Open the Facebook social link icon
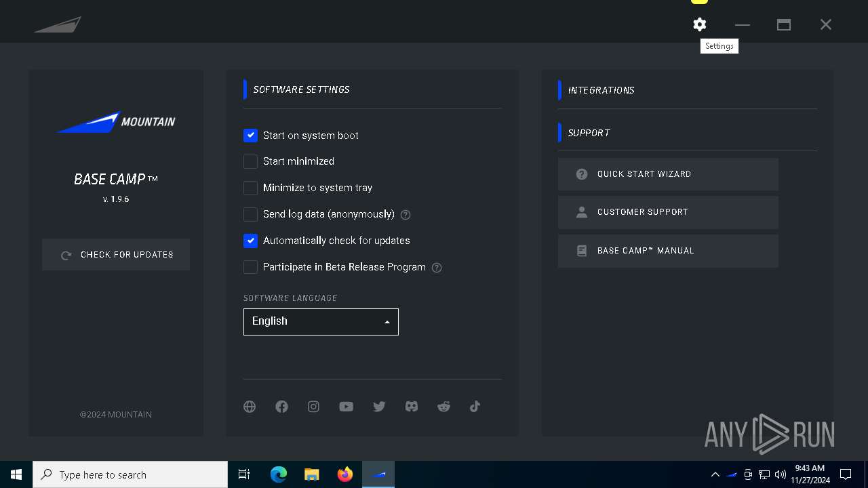Screen dimensions: 868x488 coord(281,407)
